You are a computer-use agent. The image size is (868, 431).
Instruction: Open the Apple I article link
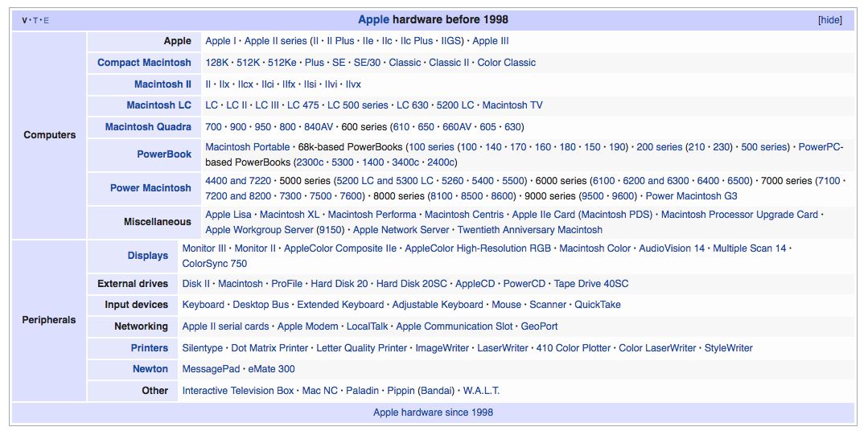(x=221, y=41)
